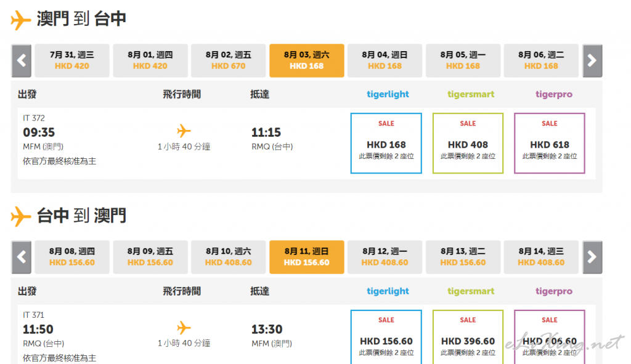Click the 11:15 arrival time
631x364 pixels.
(x=266, y=132)
